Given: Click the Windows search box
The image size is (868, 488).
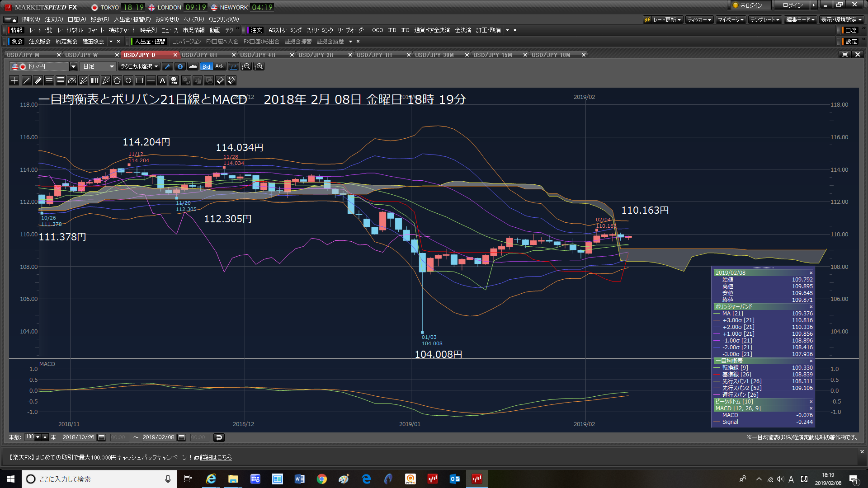Looking at the screenshot, I should coord(99,479).
